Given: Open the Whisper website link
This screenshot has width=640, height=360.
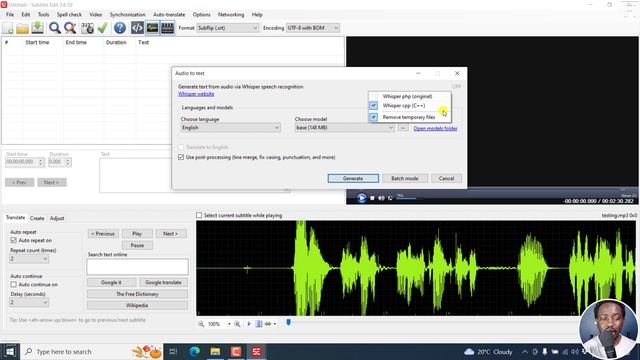Looking at the screenshot, I should point(196,94).
